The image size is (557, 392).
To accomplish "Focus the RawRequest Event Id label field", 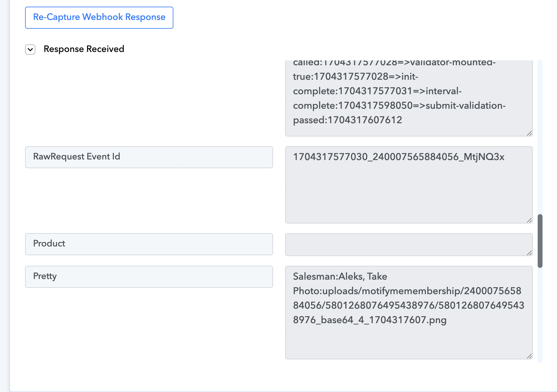I will point(149,157).
